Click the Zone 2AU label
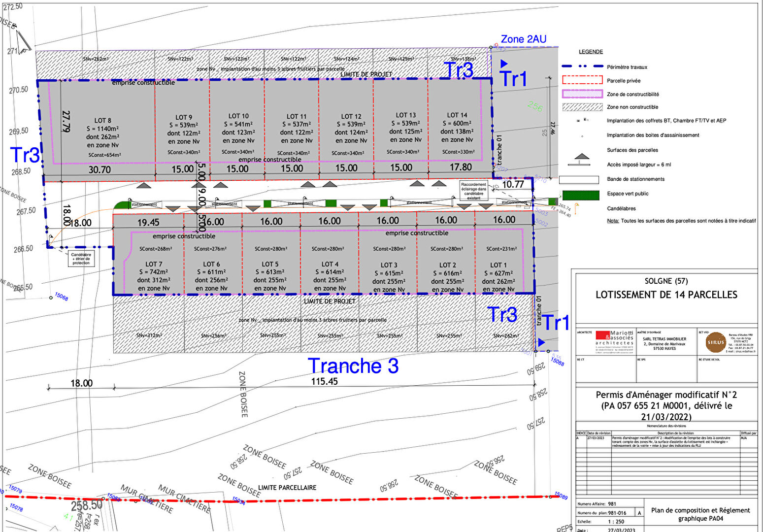The width and height of the screenshot is (763, 532). 523,39
